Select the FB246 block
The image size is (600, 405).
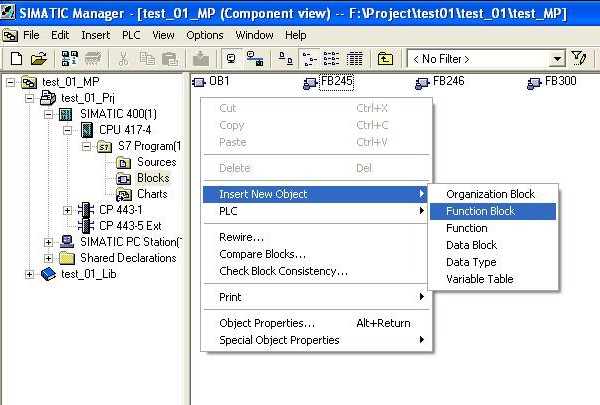[448, 81]
